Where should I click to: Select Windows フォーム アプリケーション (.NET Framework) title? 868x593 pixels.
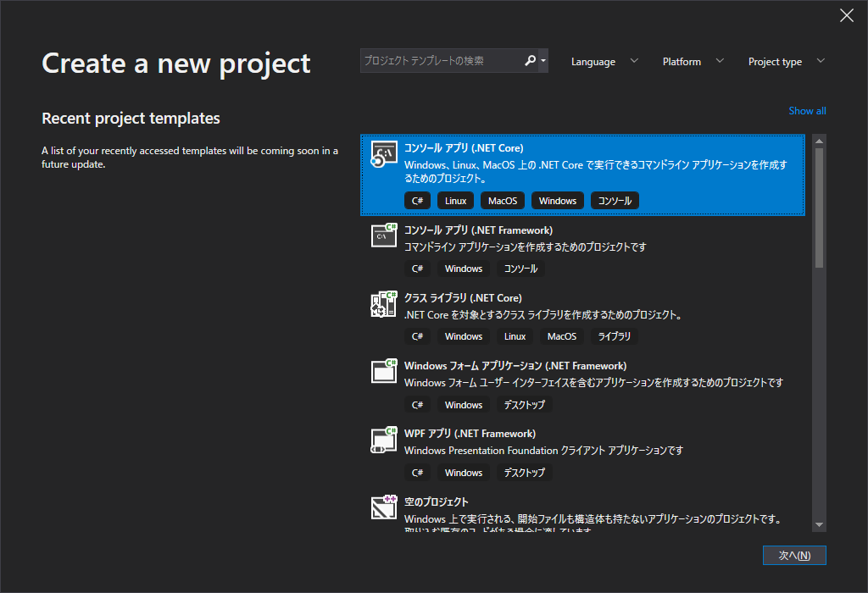(x=515, y=366)
